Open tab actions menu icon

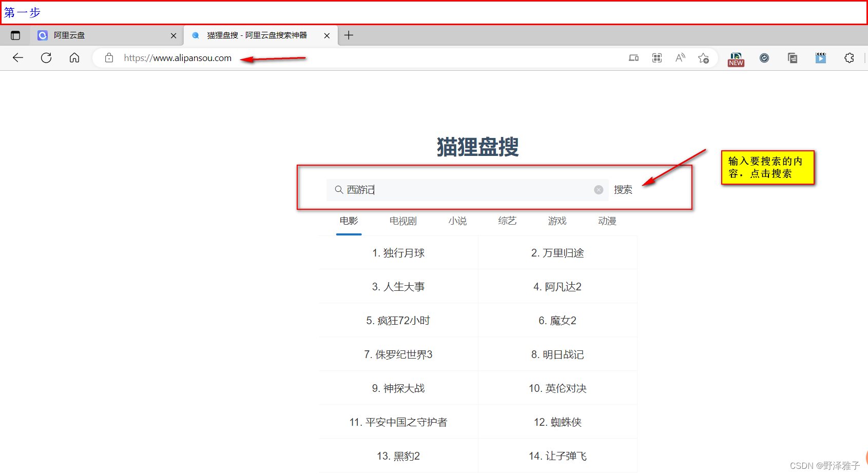pos(15,35)
